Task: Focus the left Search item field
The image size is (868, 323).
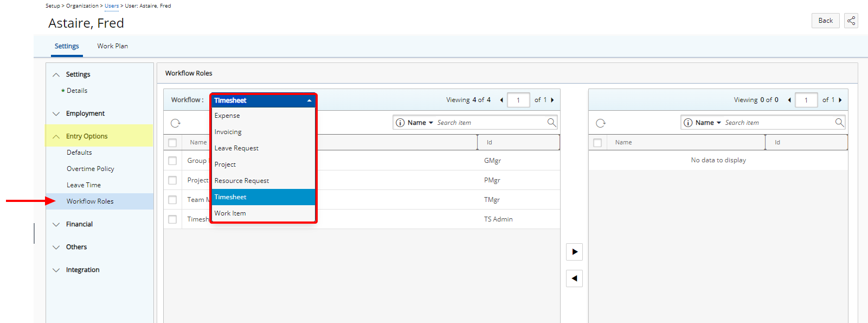Action: (491, 123)
